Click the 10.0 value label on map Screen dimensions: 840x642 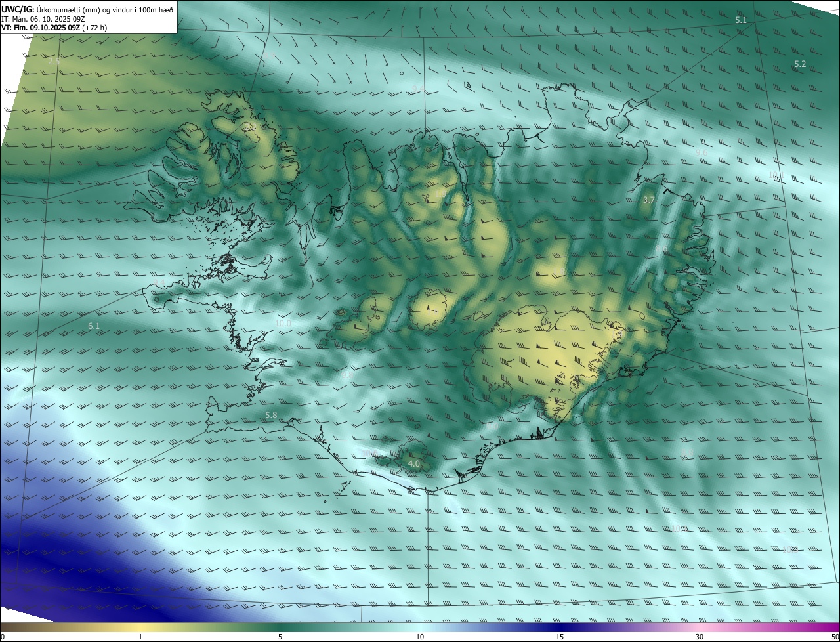click(283, 324)
